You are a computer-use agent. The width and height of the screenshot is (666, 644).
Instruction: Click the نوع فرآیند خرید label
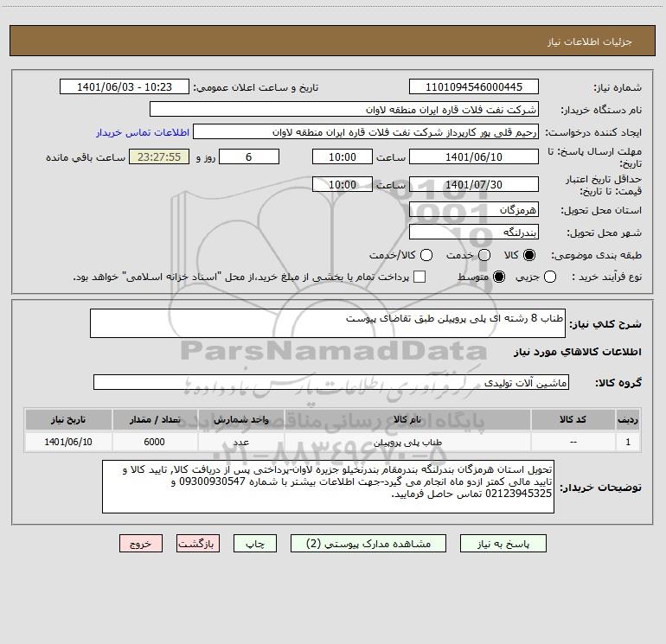point(606,277)
